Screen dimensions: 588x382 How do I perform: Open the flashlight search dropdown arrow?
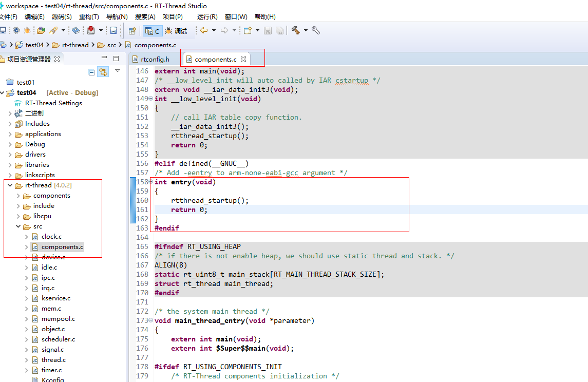pyautogui.click(x=63, y=30)
